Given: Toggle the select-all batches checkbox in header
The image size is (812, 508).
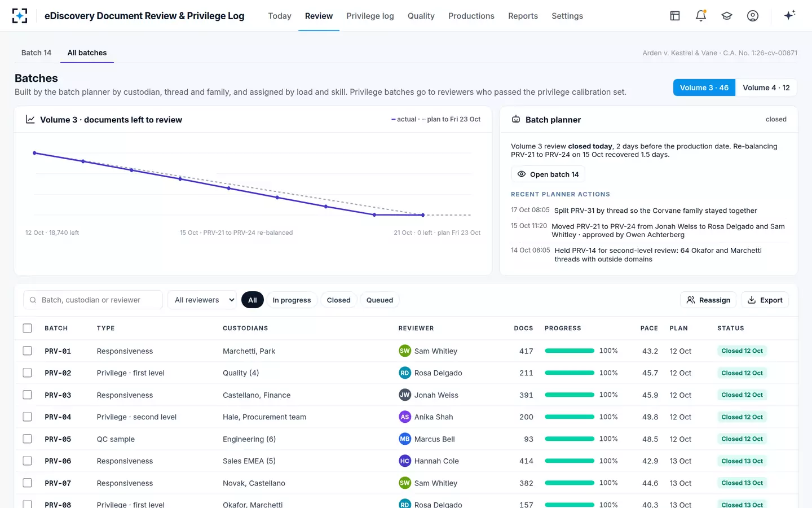Looking at the screenshot, I should (27, 328).
